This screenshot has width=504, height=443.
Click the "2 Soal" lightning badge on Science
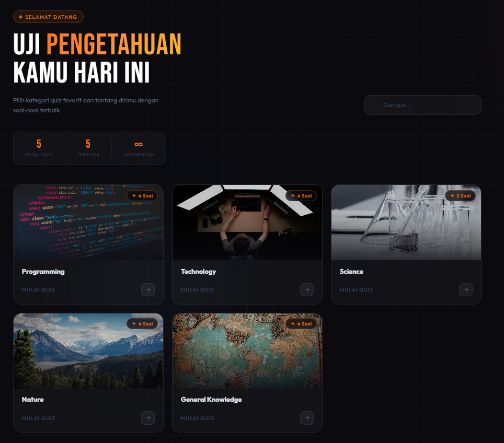click(460, 196)
